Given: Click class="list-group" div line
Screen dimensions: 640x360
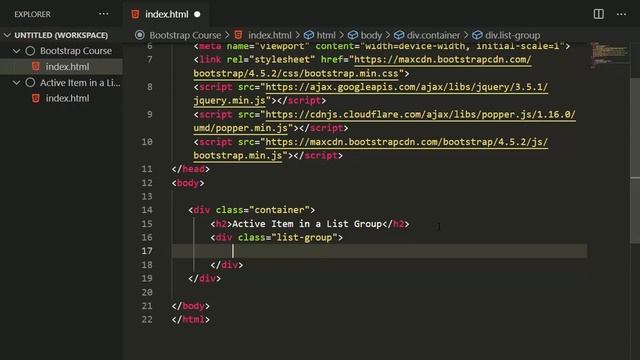Looking at the screenshot, I should 277,238.
